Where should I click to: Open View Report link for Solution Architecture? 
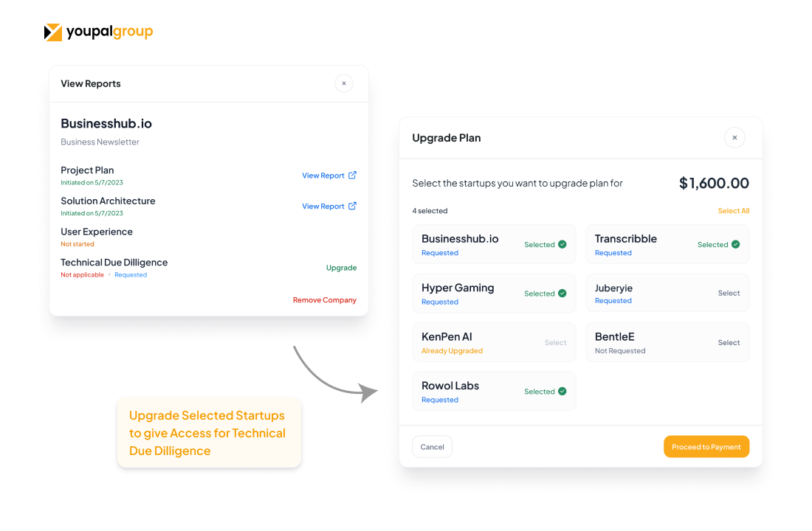pyautogui.click(x=323, y=206)
